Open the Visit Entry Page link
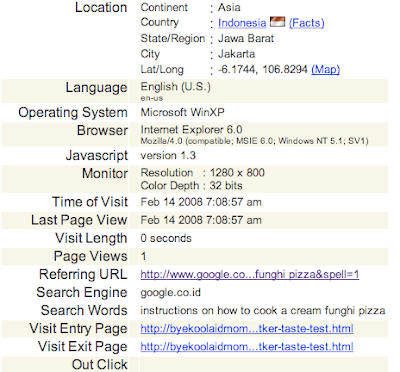 click(x=247, y=329)
